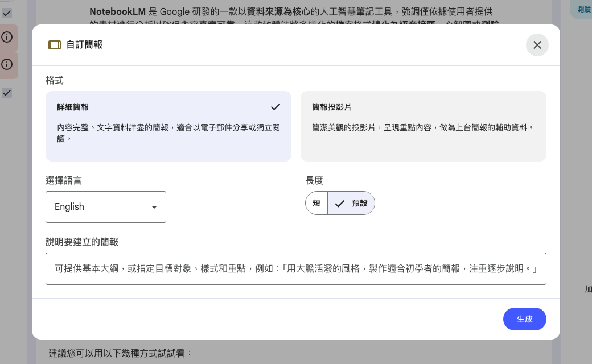Close the 自訂簡報 dialog

[x=537, y=45]
